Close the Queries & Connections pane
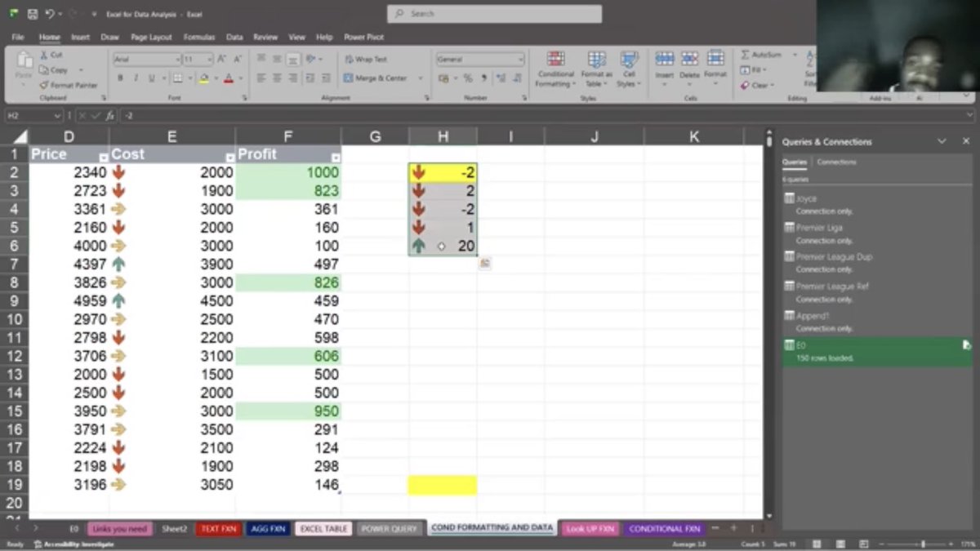Viewport: 980px width, 551px height. pos(966,141)
